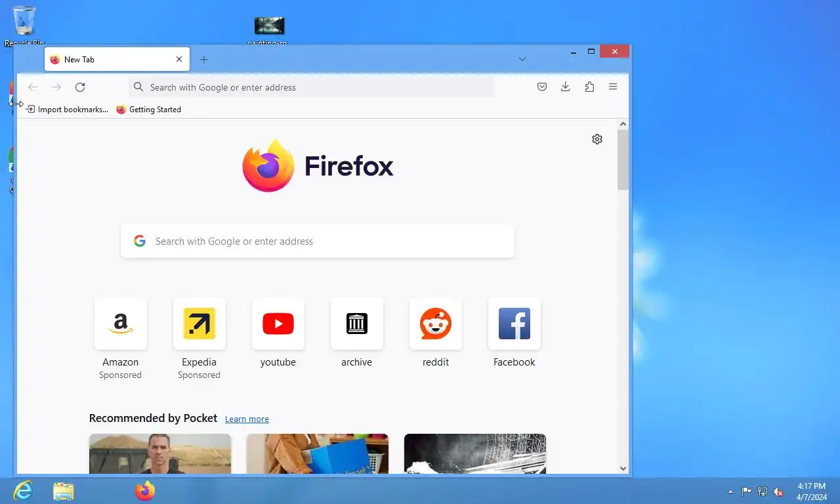Click the Google icon in page search box
Screen dimensions: 840x504
[140, 241]
